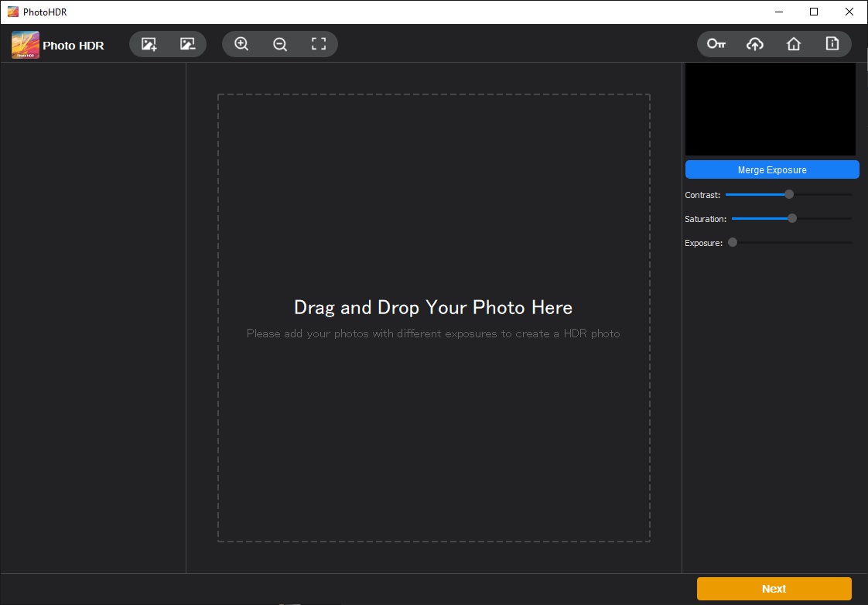
Task: Open the license key icon
Action: coord(716,44)
